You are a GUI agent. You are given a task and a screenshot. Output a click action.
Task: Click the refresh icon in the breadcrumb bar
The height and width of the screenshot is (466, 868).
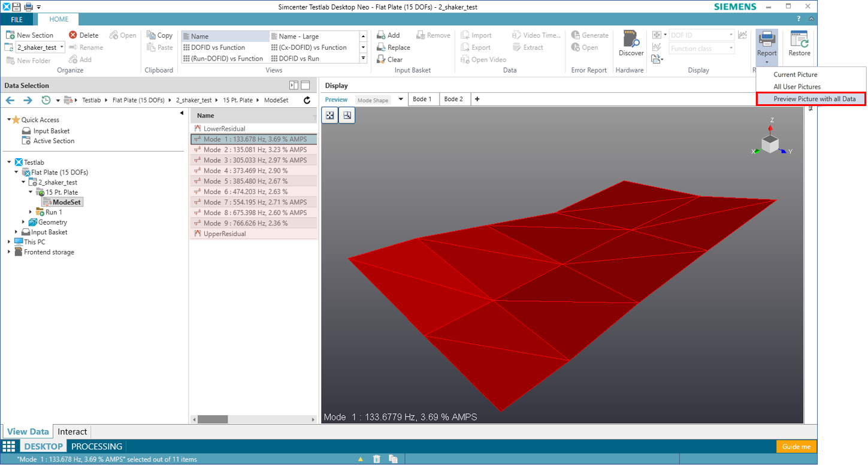[307, 100]
